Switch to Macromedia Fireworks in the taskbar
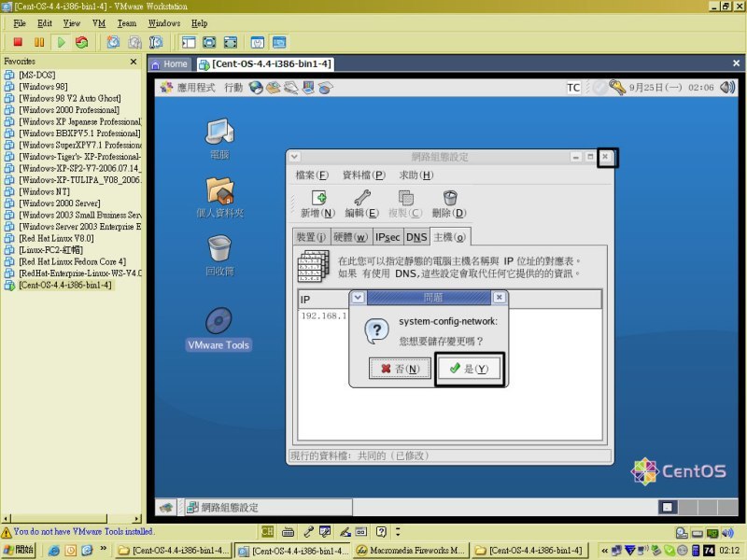The image size is (747, 560). (x=411, y=551)
